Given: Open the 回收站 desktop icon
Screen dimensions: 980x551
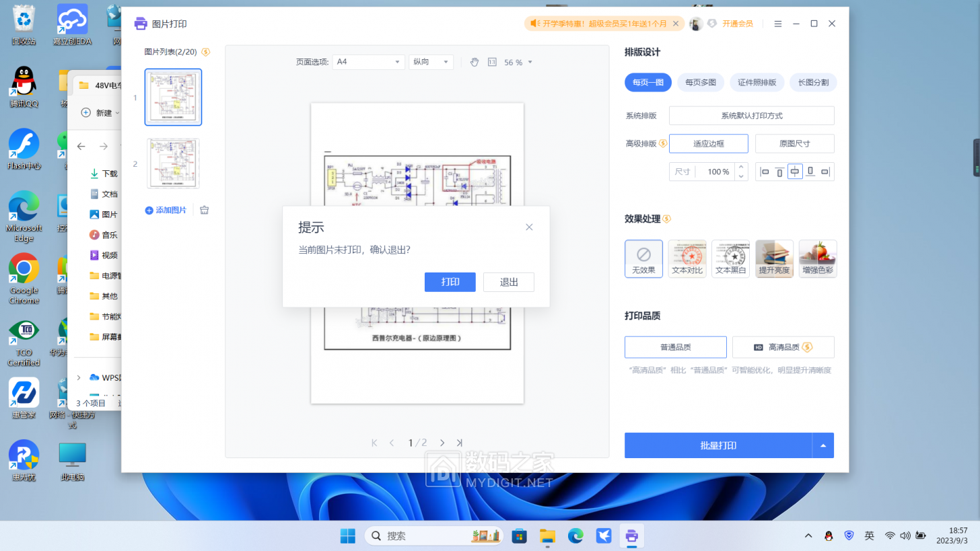Looking at the screenshot, I should [24, 25].
